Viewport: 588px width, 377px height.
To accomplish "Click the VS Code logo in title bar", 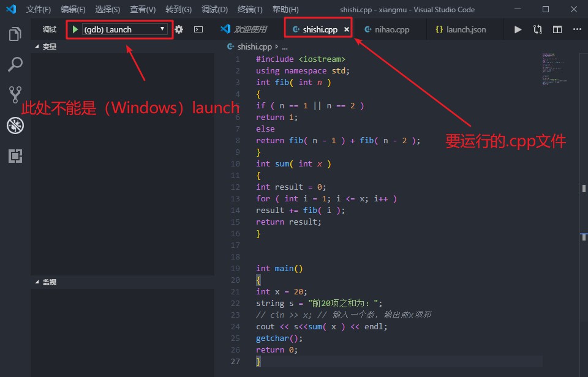I will pos(11,9).
